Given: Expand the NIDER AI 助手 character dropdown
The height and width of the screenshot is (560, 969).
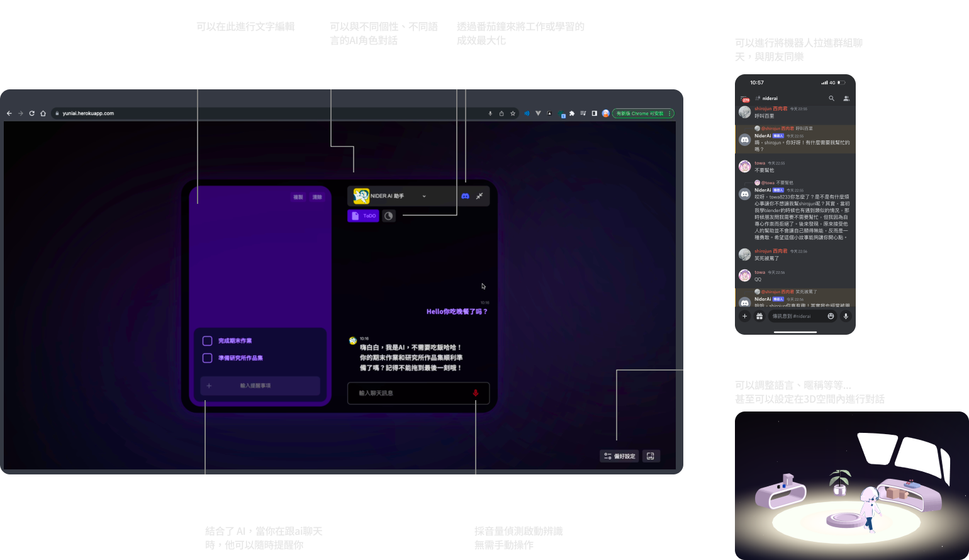Looking at the screenshot, I should [423, 196].
